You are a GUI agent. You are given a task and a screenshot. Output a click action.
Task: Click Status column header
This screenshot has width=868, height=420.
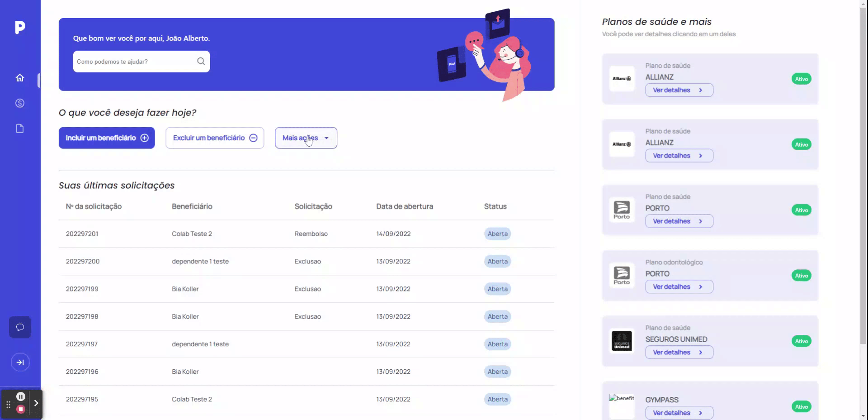coord(495,206)
